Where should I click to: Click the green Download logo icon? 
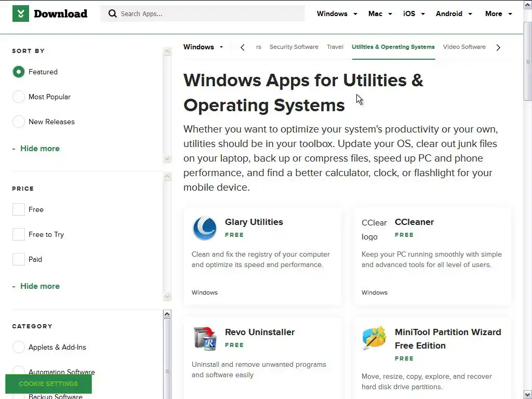[x=21, y=14]
